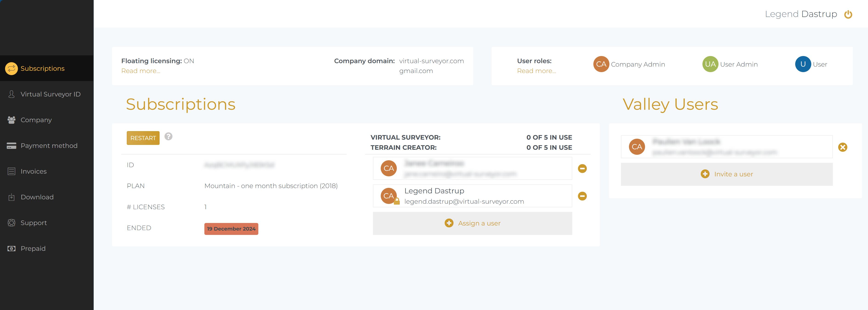Click the blue User role badge
The height and width of the screenshot is (310, 868).
803,64
